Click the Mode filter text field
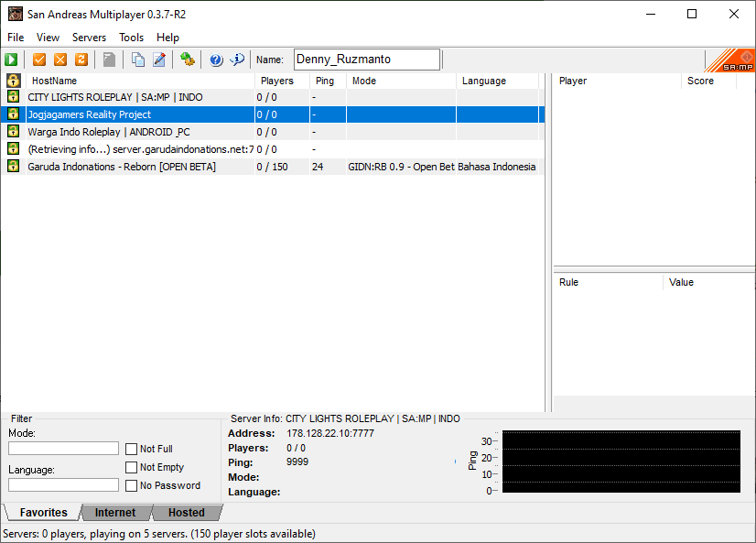 [x=64, y=449]
